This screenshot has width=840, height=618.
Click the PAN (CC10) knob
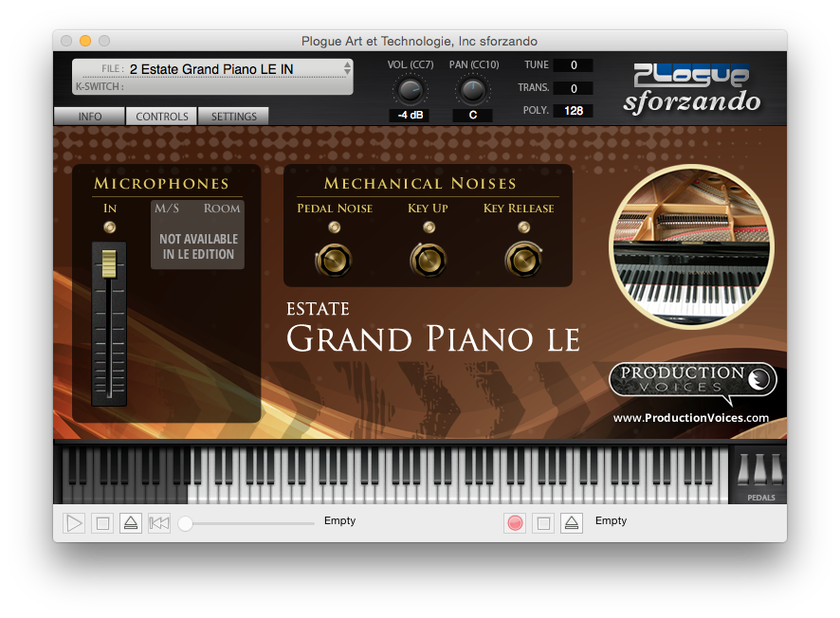[473, 90]
